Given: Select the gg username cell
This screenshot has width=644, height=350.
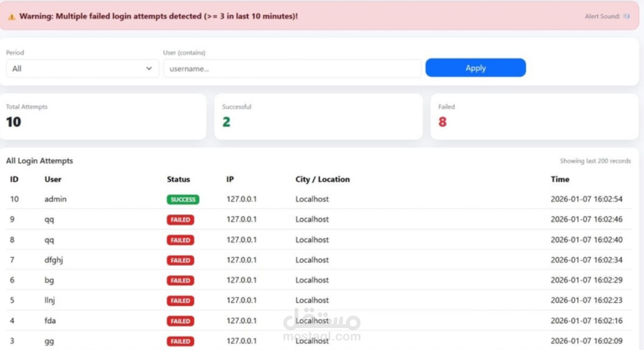Looking at the screenshot, I should pyautogui.click(x=49, y=341).
